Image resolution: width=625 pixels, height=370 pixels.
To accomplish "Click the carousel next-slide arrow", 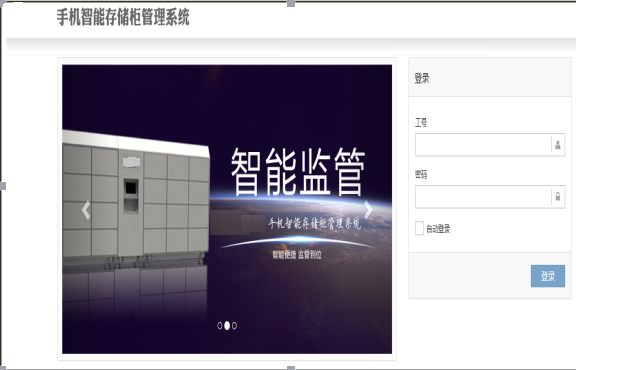I will pos(368,210).
